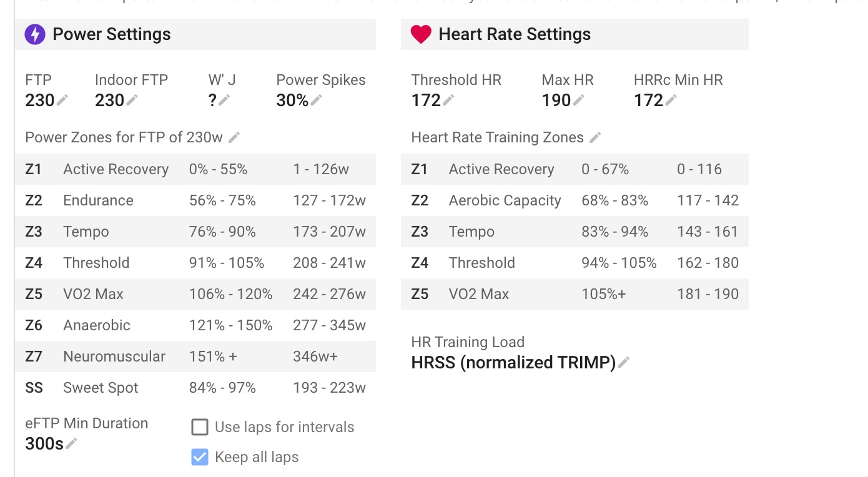The image size is (868, 477).
Task: Click the pencil beside W' J value
Action: click(x=224, y=100)
